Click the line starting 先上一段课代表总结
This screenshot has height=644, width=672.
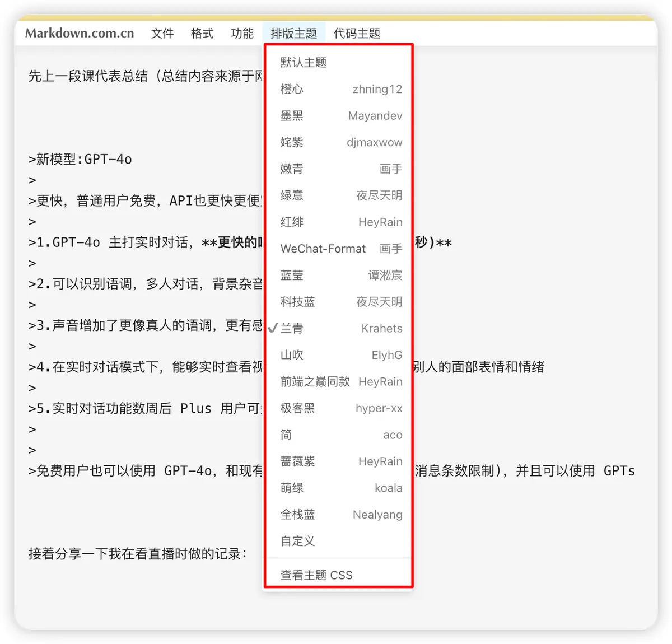pyautogui.click(x=146, y=76)
